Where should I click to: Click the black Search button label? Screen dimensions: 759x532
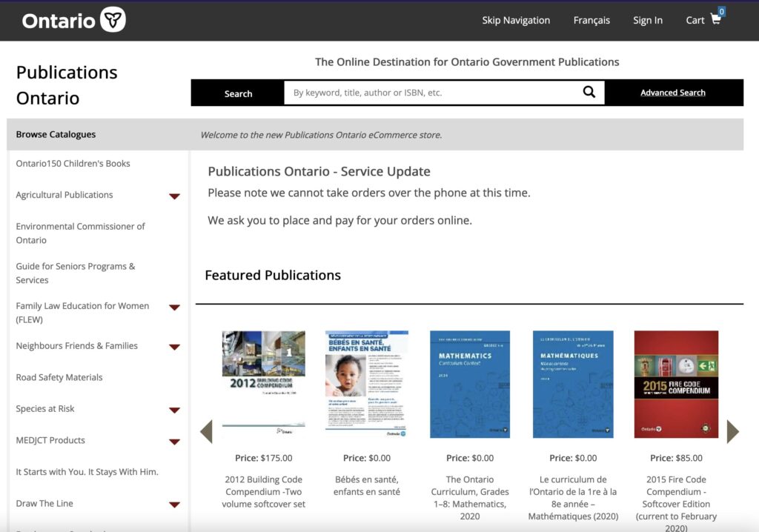238,93
